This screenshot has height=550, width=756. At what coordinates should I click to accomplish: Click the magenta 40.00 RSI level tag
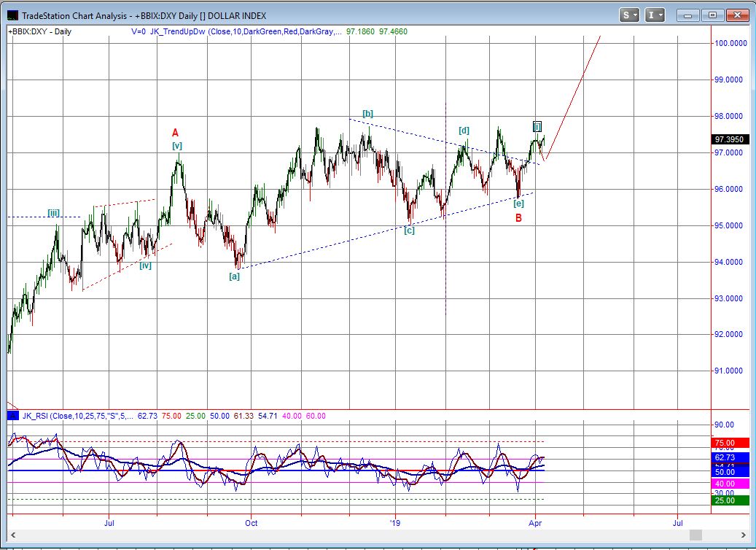[730, 484]
